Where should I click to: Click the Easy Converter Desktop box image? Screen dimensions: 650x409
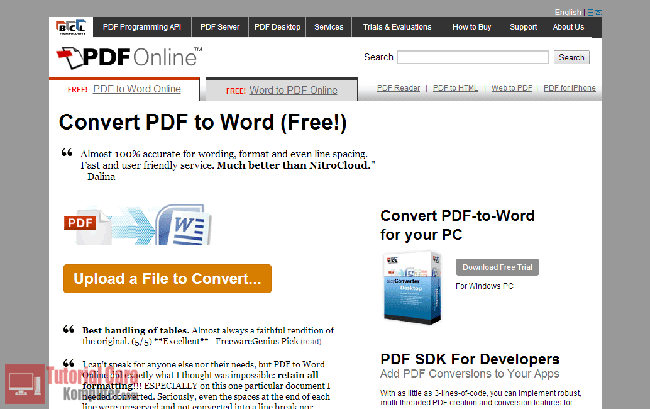point(412,288)
